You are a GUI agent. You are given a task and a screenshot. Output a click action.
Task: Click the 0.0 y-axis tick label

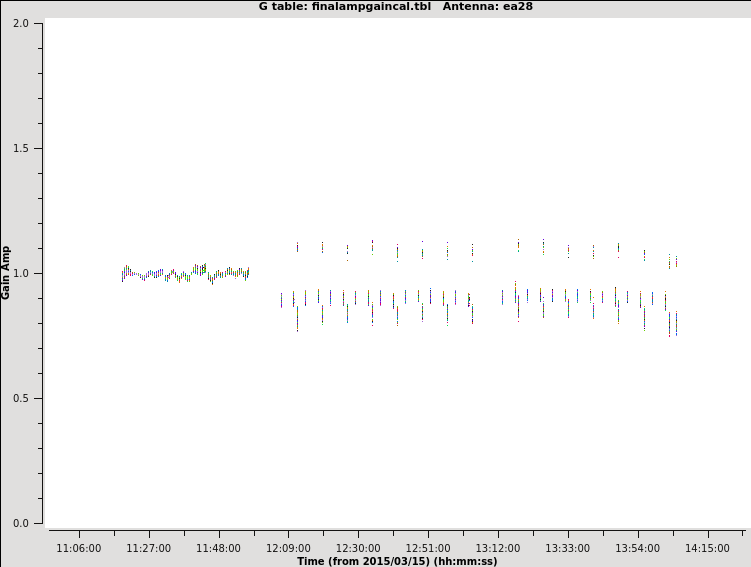coord(20,523)
